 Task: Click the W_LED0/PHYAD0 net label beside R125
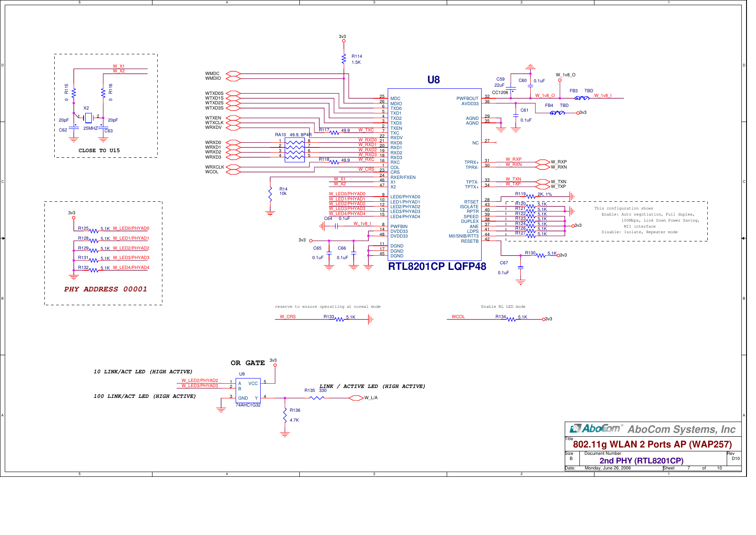(131, 228)
